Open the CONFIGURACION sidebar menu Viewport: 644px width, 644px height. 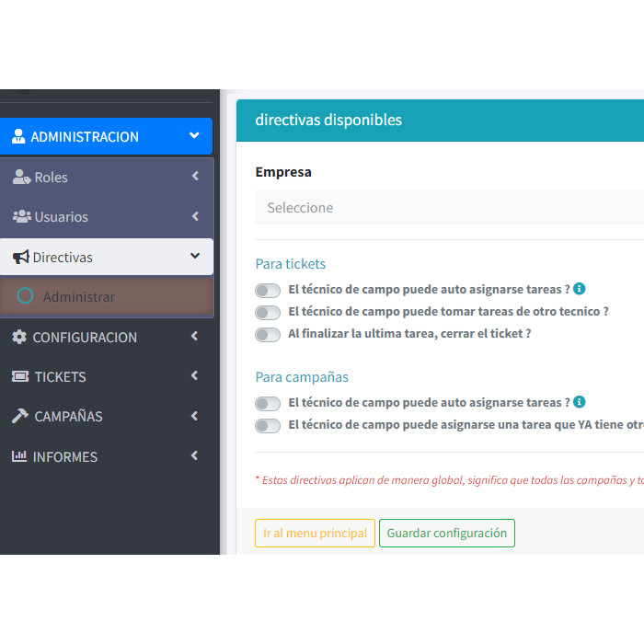(85, 338)
